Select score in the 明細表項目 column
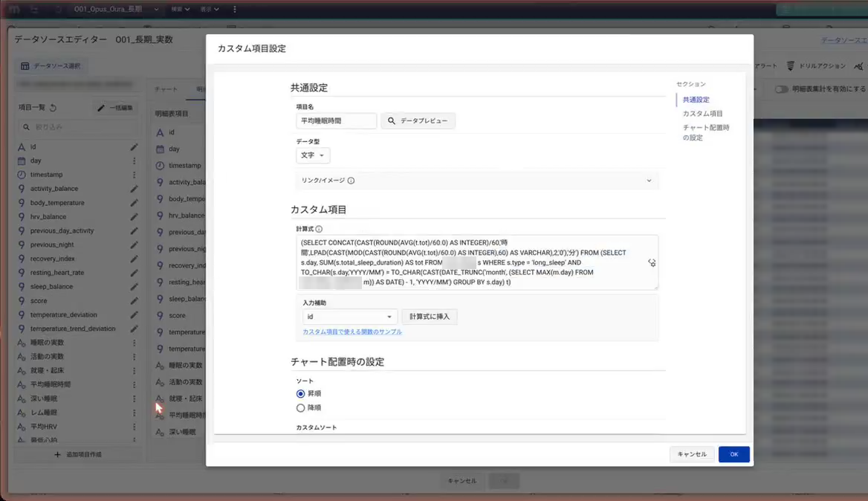 coord(177,316)
